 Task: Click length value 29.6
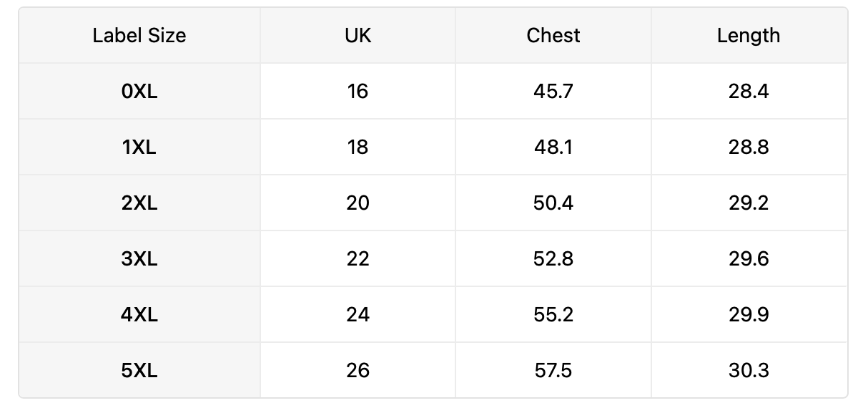click(x=749, y=258)
